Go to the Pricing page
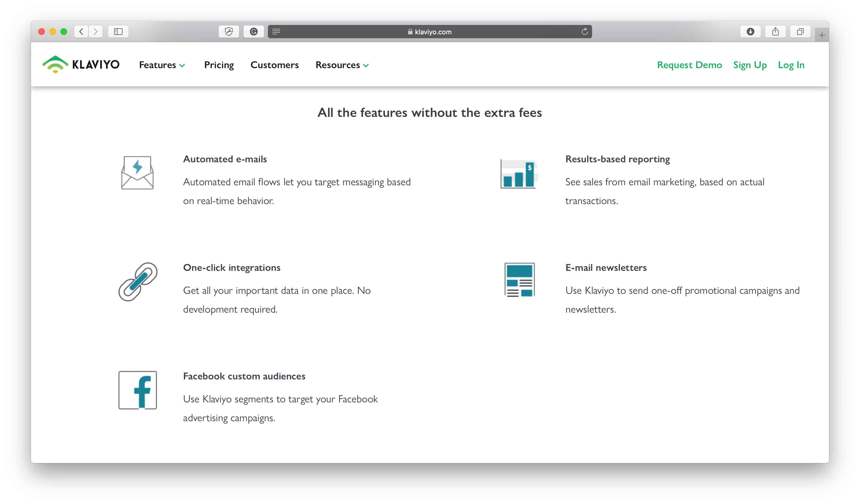Image resolution: width=860 pixels, height=504 pixels. pyautogui.click(x=219, y=65)
